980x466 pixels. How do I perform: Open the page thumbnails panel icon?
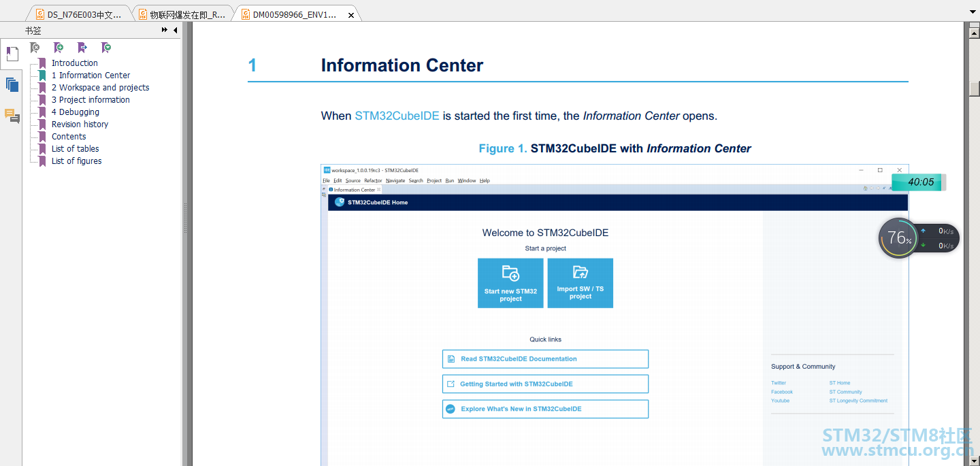pyautogui.click(x=12, y=85)
